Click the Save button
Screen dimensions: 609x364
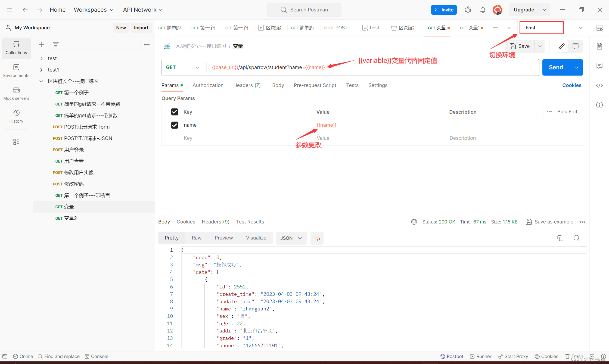click(x=520, y=46)
